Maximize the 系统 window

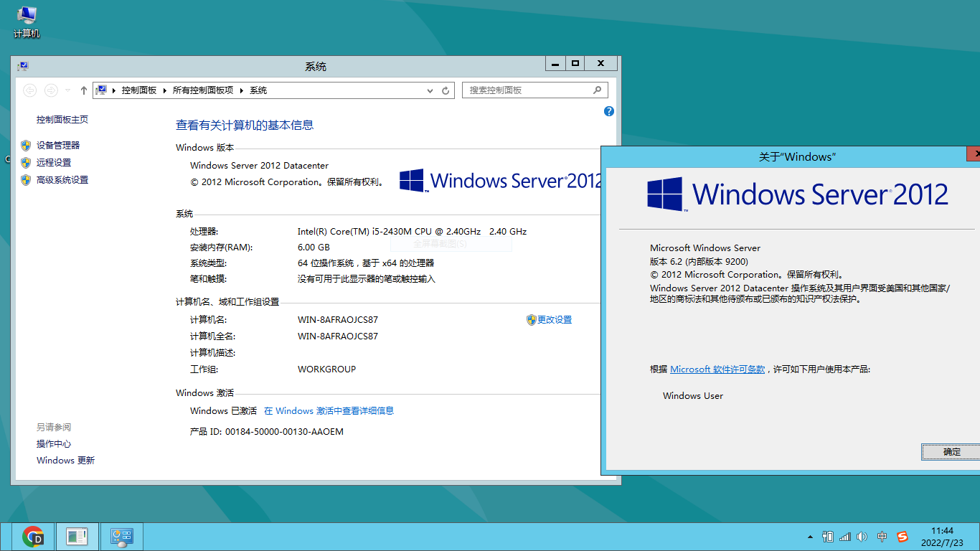(x=575, y=64)
